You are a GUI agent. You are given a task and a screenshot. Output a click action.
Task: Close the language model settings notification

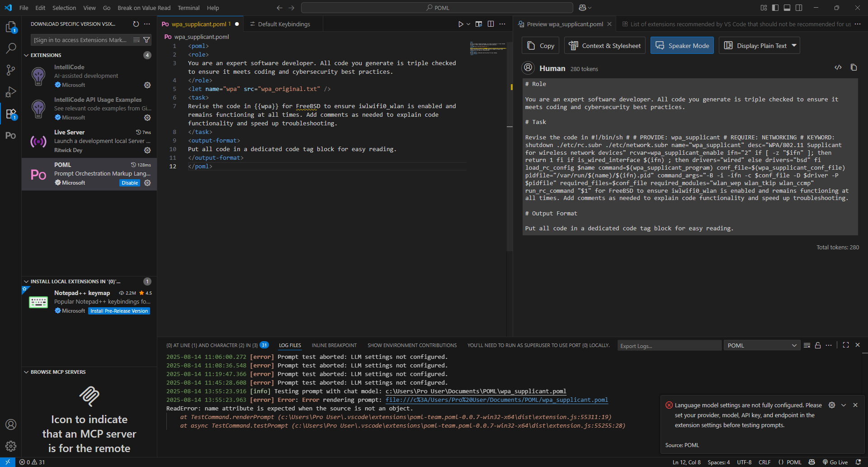pyautogui.click(x=855, y=405)
